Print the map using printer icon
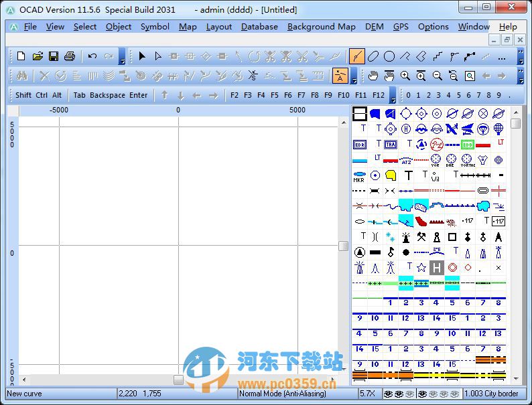Image resolution: width=532 pixels, height=405 pixels. click(70, 56)
